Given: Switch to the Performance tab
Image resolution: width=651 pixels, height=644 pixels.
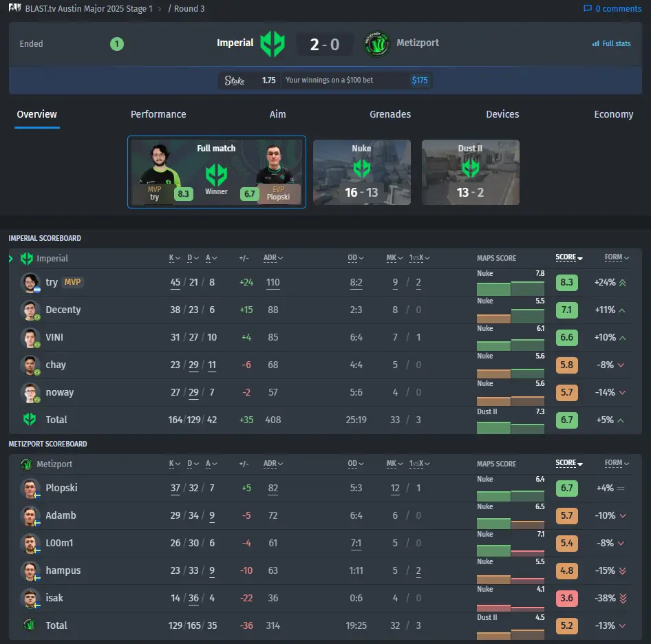Looking at the screenshot, I should click(158, 114).
